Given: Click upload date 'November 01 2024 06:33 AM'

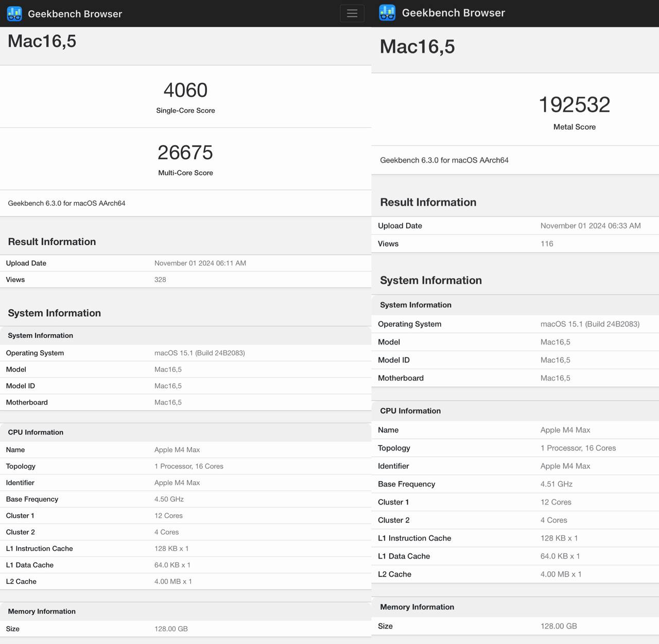Looking at the screenshot, I should tap(591, 225).
